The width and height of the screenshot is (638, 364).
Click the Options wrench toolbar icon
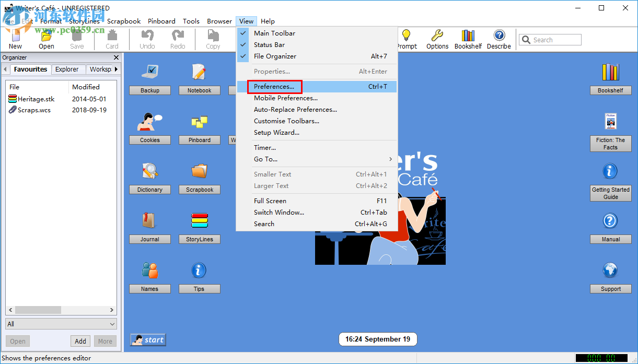[x=437, y=40]
